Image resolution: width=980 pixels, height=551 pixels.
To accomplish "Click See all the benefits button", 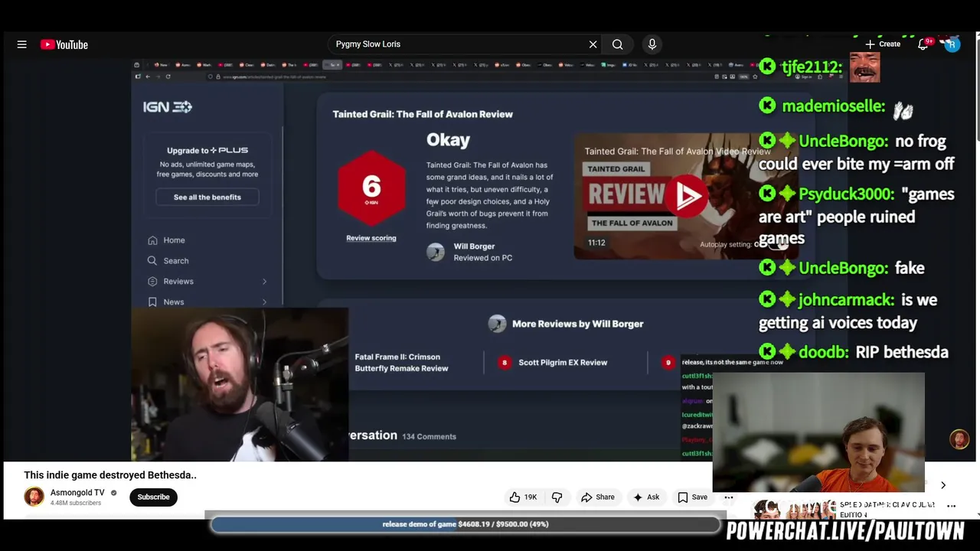I will 207,197.
